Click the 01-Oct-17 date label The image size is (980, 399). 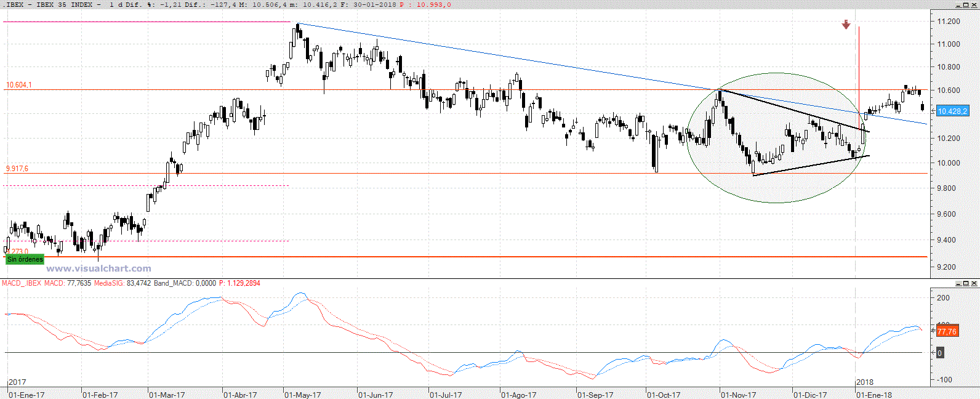(x=664, y=395)
